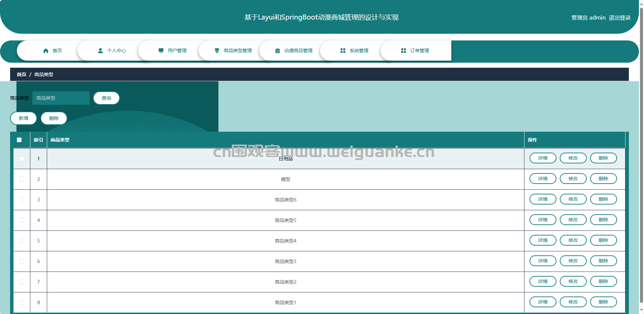Click the 日用品 table cell
This screenshot has height=314, width=644.
(286, 159)
